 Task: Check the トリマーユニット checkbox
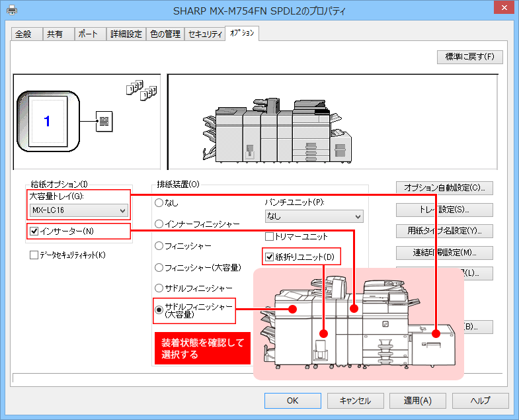point(270,236)
